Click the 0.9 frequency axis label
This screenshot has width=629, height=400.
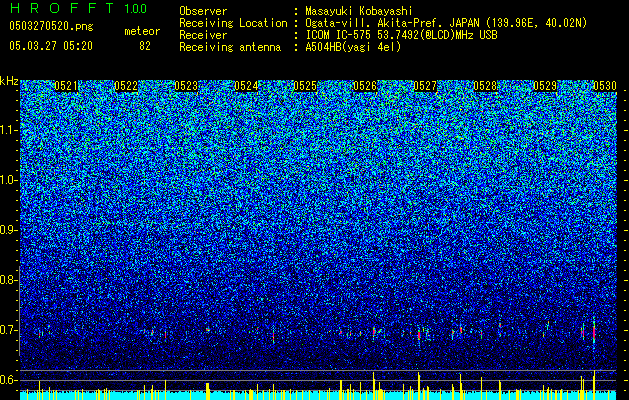coord(8,230)
